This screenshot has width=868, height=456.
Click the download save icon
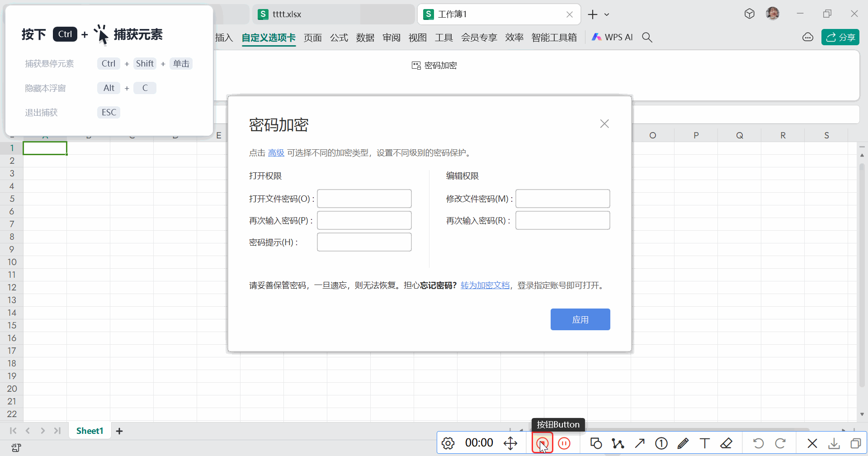(834, 443)
